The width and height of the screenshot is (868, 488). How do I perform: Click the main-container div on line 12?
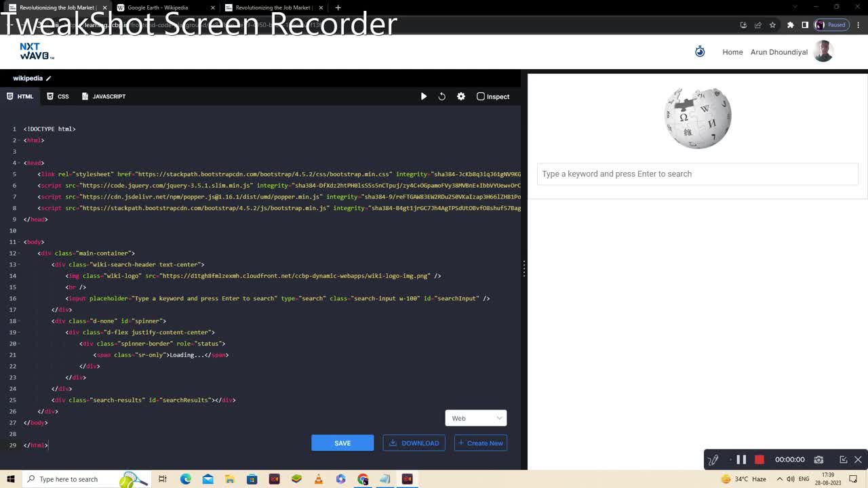tap(86, 253)
